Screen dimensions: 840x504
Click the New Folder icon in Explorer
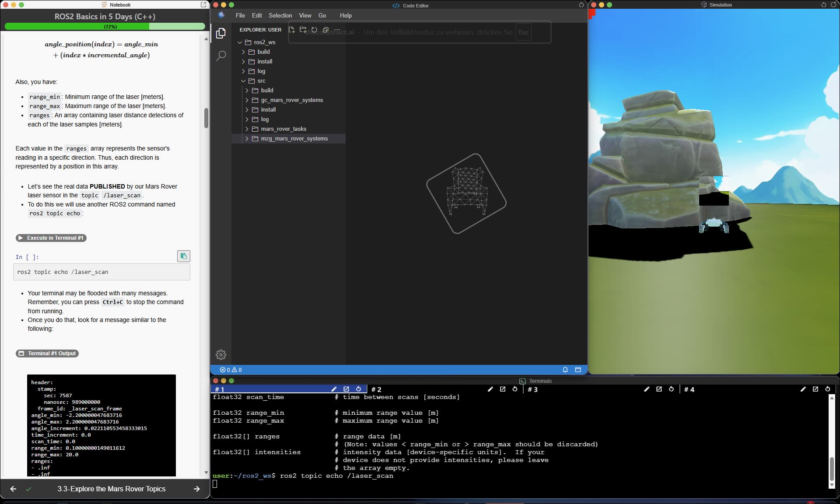pos(303,30)
